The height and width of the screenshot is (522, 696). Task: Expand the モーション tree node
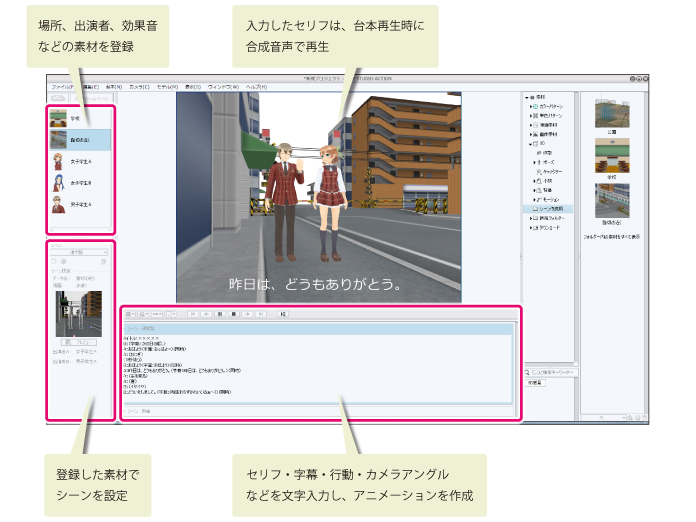(x=536, y=198)
